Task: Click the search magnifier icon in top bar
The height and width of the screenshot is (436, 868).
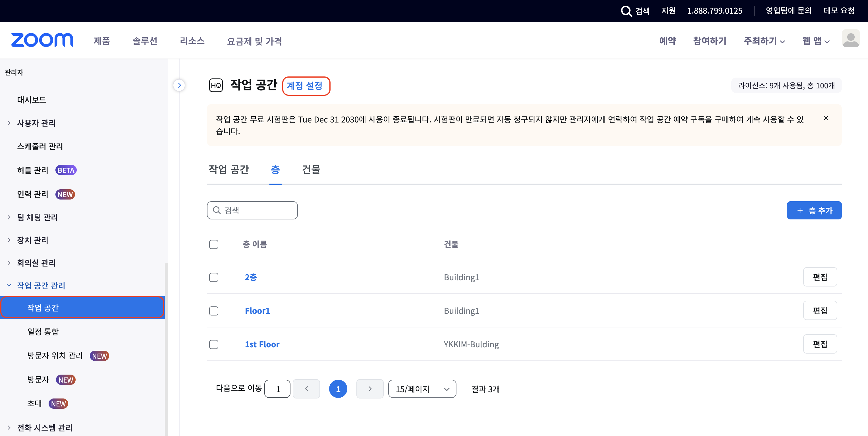Action: (626, 11)
